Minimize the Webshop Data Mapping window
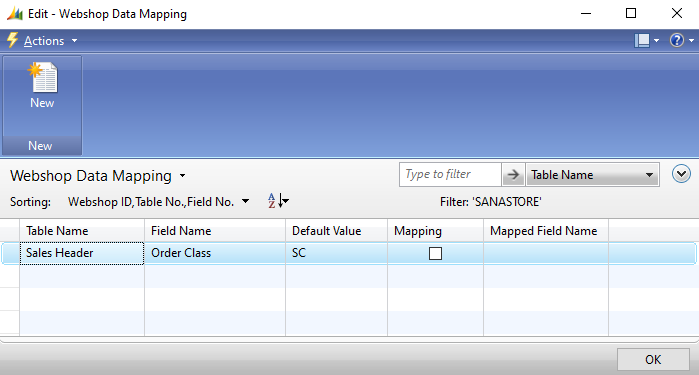 (x=586, y=14)
